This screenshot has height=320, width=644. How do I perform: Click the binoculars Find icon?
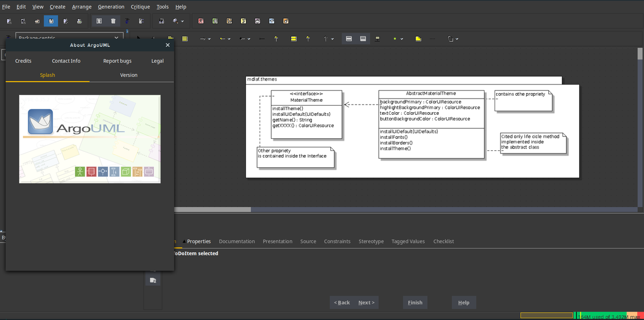(162, 21)
